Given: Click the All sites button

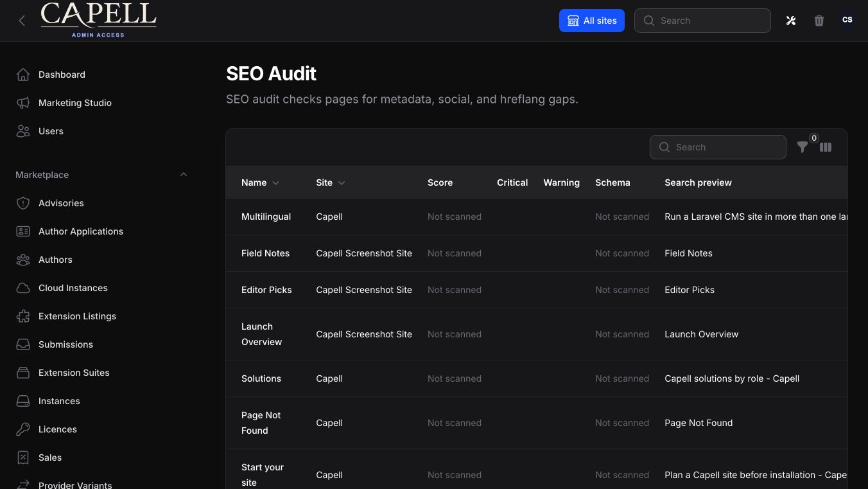Looking at the screenshot, I should click(x=592, y=21).
